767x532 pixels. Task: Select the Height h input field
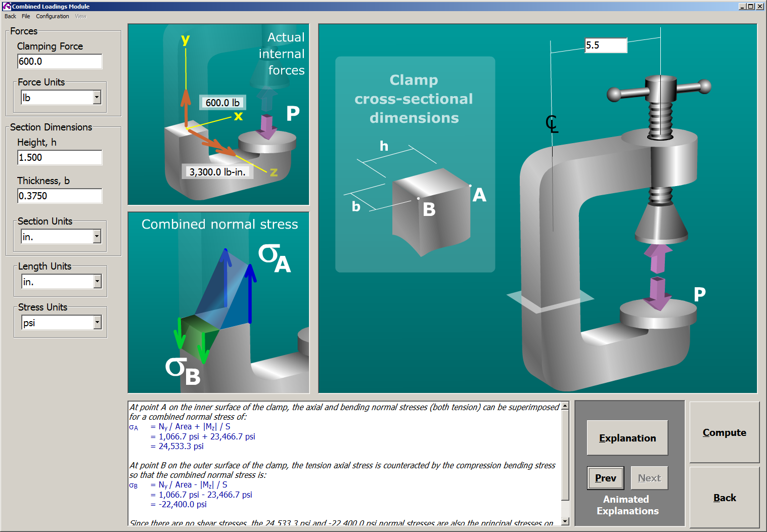59,157
